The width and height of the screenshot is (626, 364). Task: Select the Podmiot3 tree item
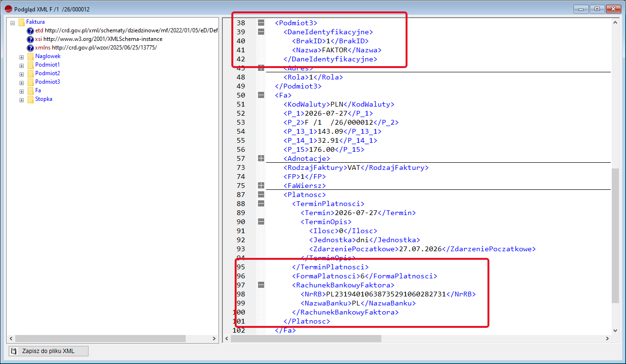(x=48, y=82)
